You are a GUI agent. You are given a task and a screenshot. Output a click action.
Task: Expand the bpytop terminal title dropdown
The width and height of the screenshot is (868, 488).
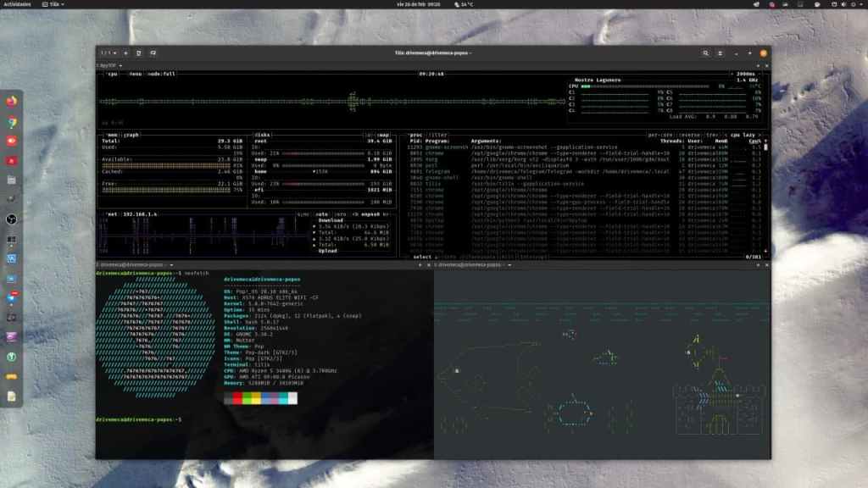(120, 65)
